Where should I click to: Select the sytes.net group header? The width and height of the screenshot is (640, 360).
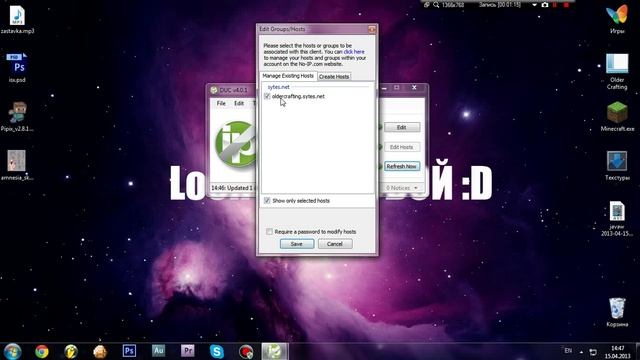pos(279,87)
